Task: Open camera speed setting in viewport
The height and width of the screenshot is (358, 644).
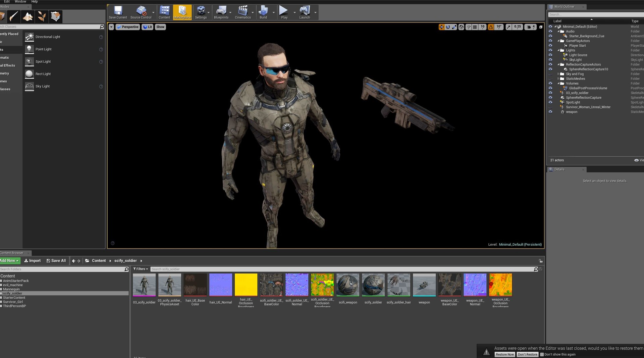Action: click(x=531, y=27)
